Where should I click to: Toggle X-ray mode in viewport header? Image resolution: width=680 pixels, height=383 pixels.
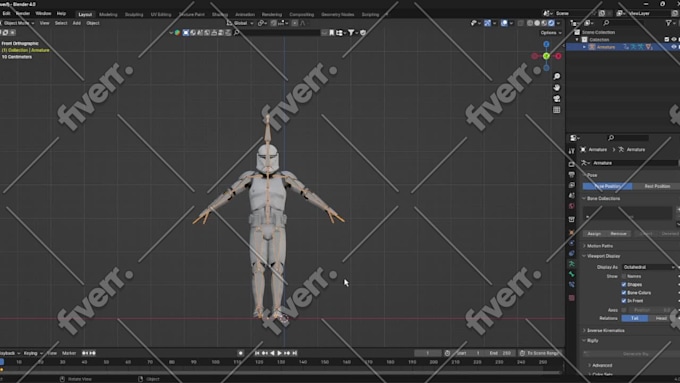coord(520,23)
